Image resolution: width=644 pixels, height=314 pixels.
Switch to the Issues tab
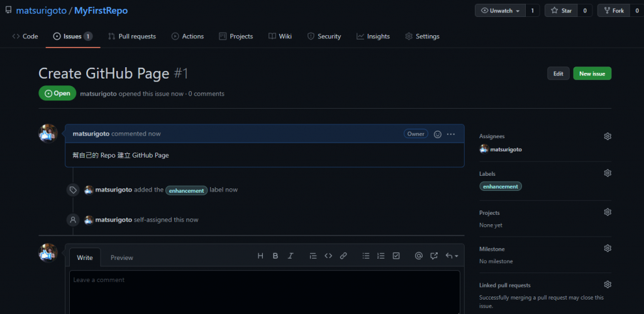pos(73,36)
